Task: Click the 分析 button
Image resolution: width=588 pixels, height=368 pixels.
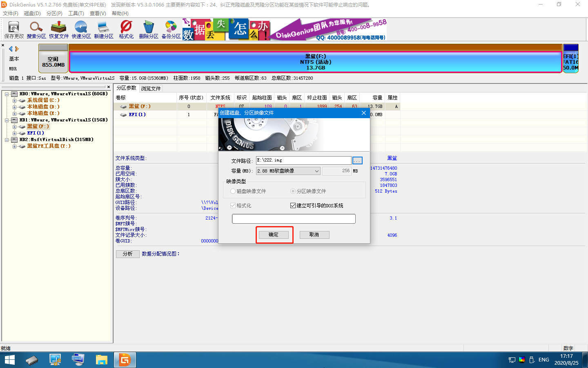Action: [x=128, y=254]
